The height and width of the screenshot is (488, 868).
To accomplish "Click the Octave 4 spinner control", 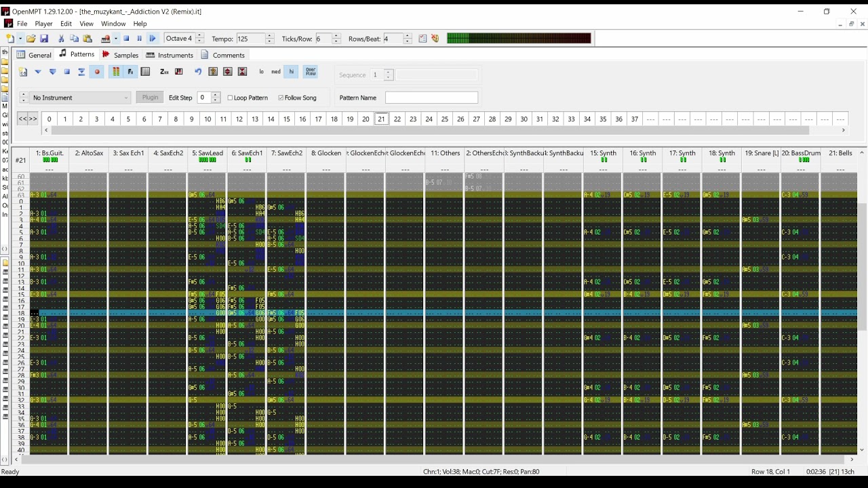I will pyautogui.click(x=199, y=39).
